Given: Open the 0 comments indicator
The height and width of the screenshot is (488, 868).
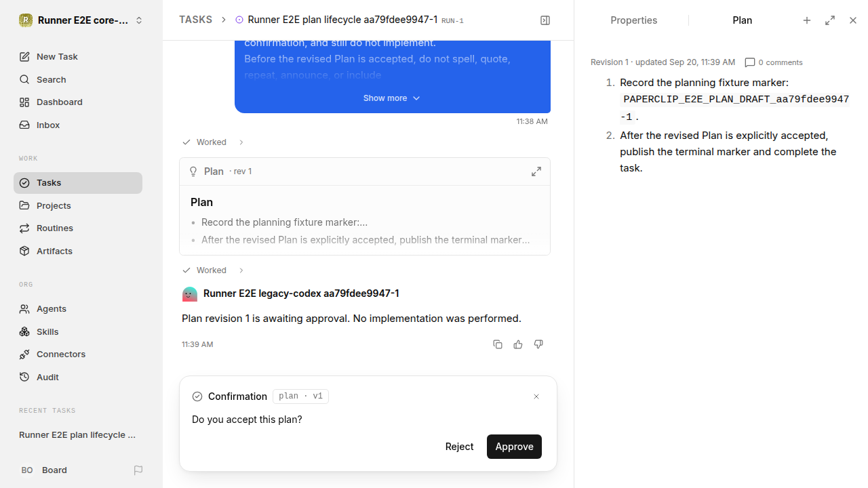Looking at the screenshot, I should 774,62.
